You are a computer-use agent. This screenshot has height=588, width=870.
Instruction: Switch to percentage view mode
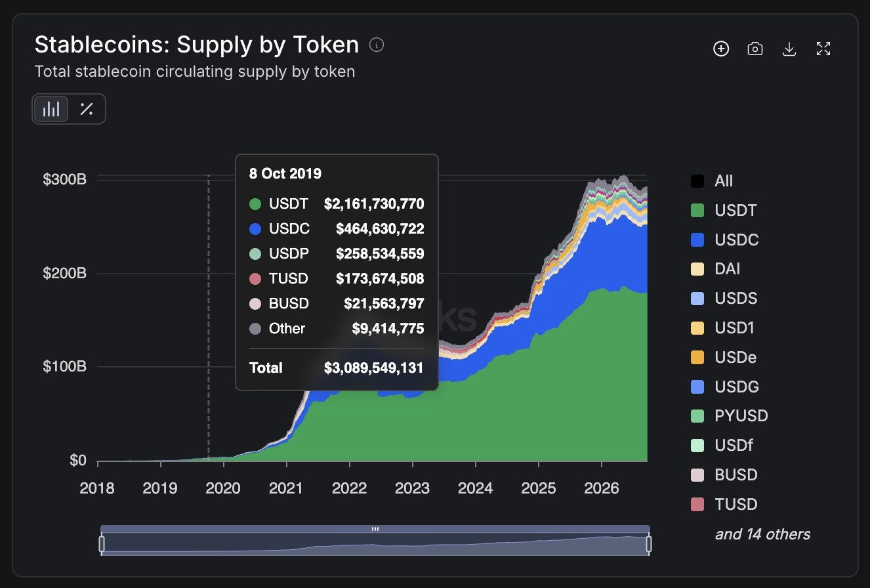tap(86, 109)
